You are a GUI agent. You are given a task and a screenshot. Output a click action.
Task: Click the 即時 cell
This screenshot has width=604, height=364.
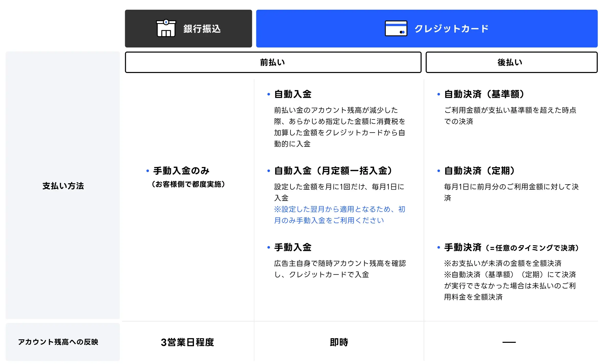coord(339,343)
